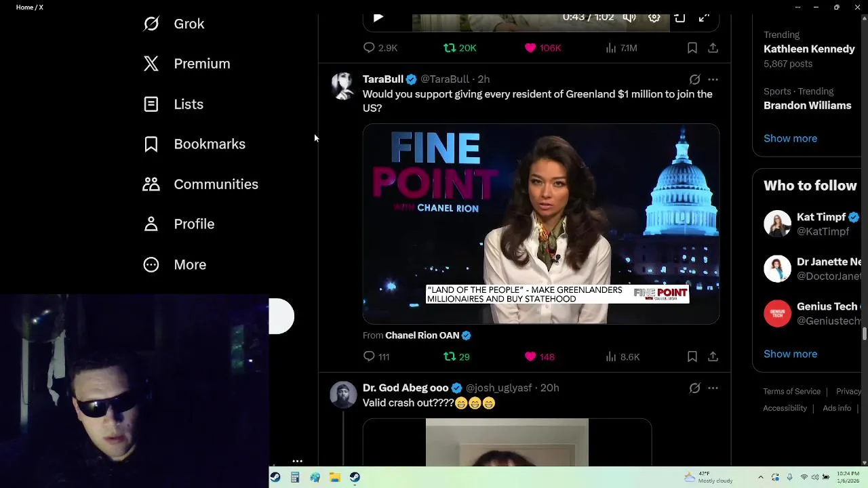Show more trending topics

[x=790, y=138]
